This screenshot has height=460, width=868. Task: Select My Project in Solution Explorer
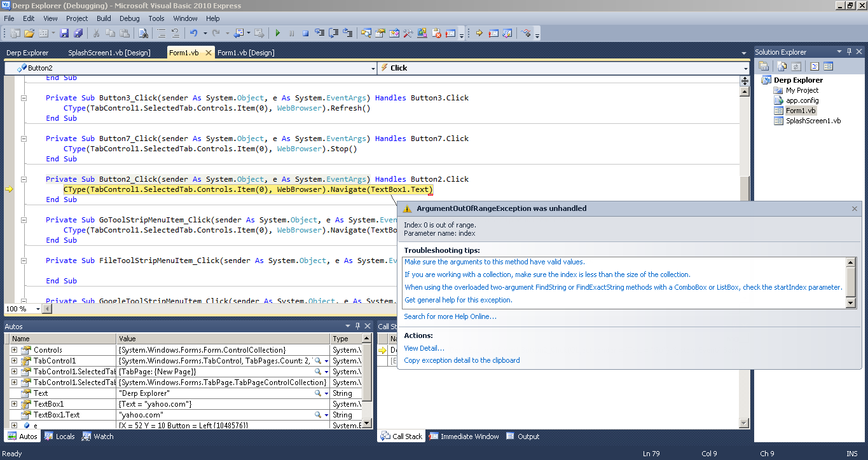click(x=802, y=90)
